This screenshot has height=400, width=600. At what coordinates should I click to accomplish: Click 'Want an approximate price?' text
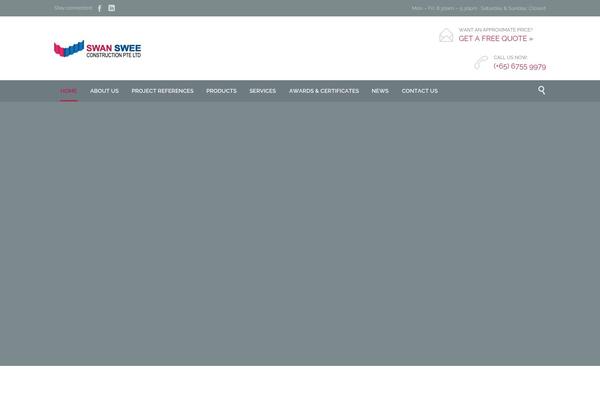point(496,30)
